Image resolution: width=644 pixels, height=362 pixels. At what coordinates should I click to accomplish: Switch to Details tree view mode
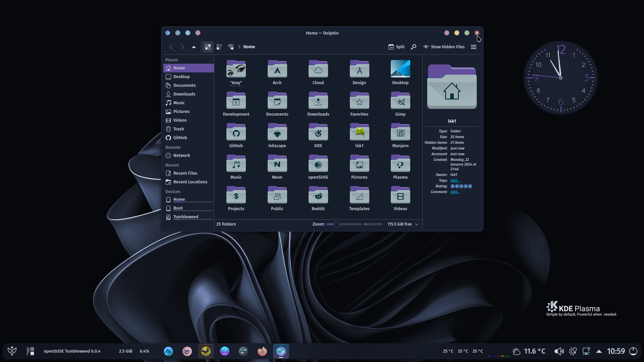pos(231,47)
